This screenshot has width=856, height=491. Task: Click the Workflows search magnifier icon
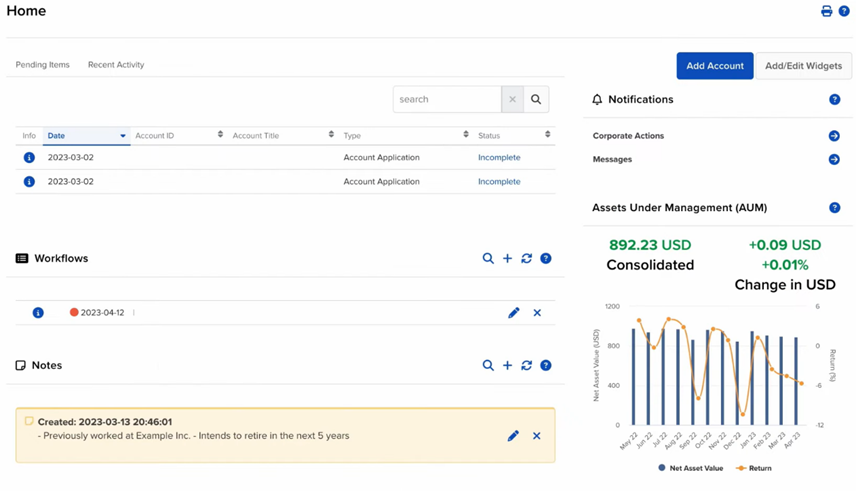488,259
